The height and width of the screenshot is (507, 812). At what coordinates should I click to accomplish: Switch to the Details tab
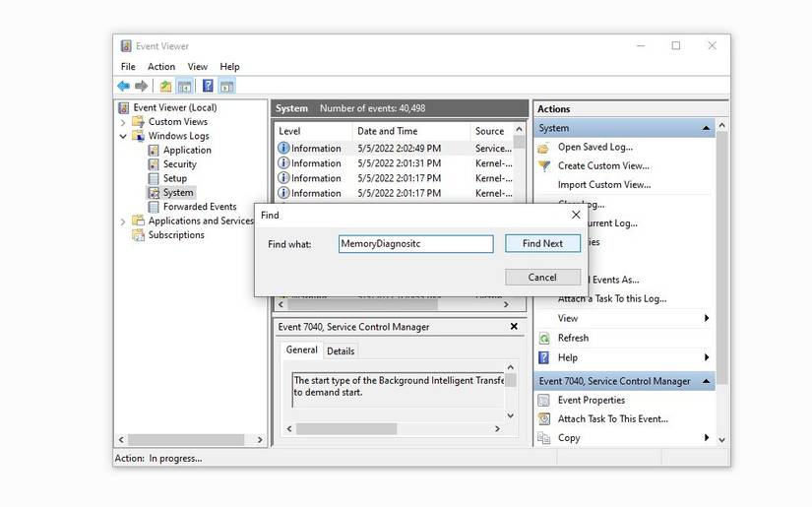coord(341,351)
